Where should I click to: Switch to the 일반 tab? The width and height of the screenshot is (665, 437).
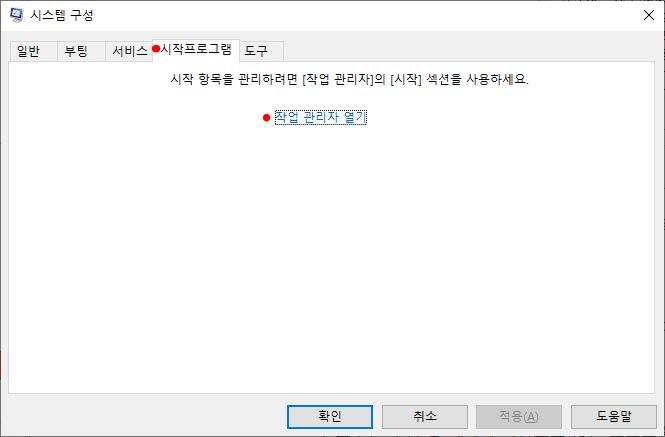28,51
